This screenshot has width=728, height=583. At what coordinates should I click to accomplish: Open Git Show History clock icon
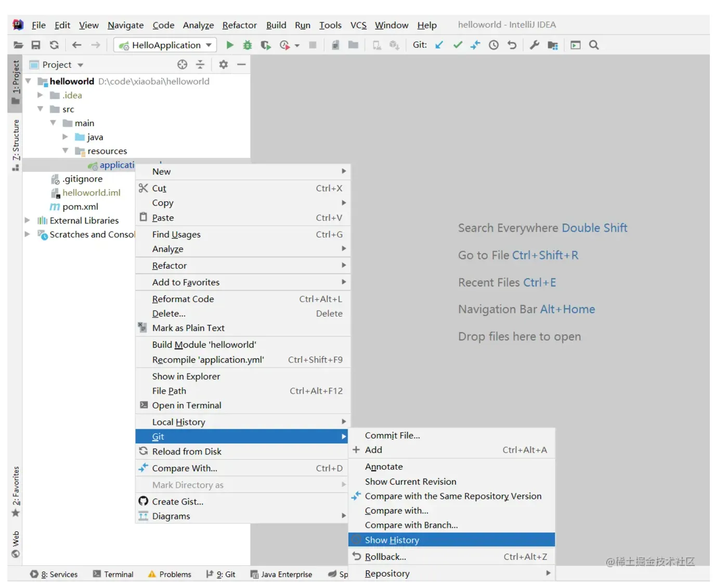pyautogui.click(x=494, y=45)
